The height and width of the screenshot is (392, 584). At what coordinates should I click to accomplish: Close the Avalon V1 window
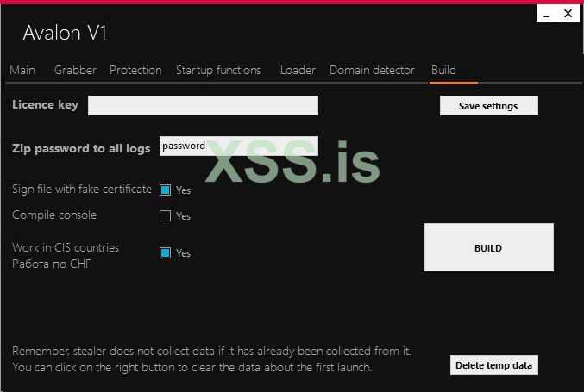[x=568, y=14]
